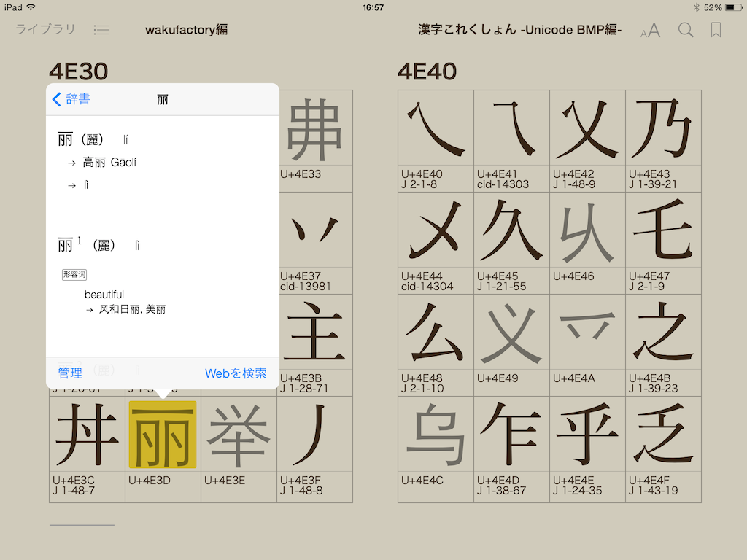Screen dimensions: 747x560
Task: Tap the 高丽 Gaolí cross-reference entry
Action: (x=109, y=163)
